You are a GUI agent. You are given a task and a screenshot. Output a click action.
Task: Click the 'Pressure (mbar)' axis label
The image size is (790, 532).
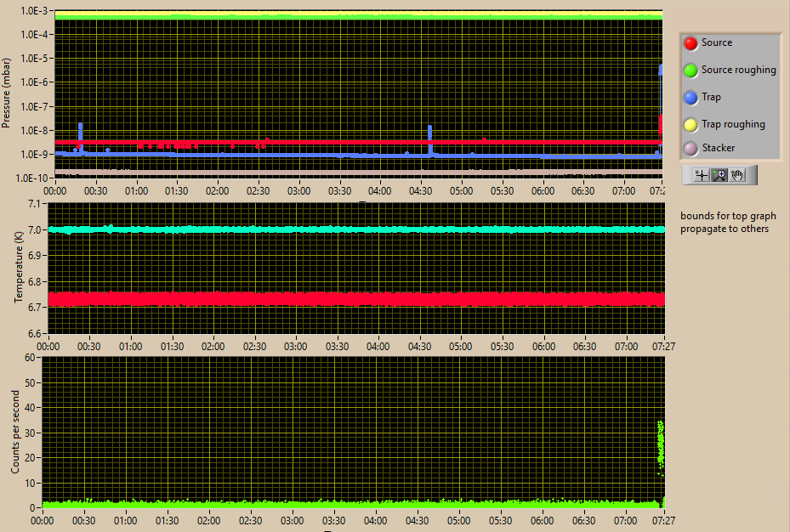(x=6, y=93)
